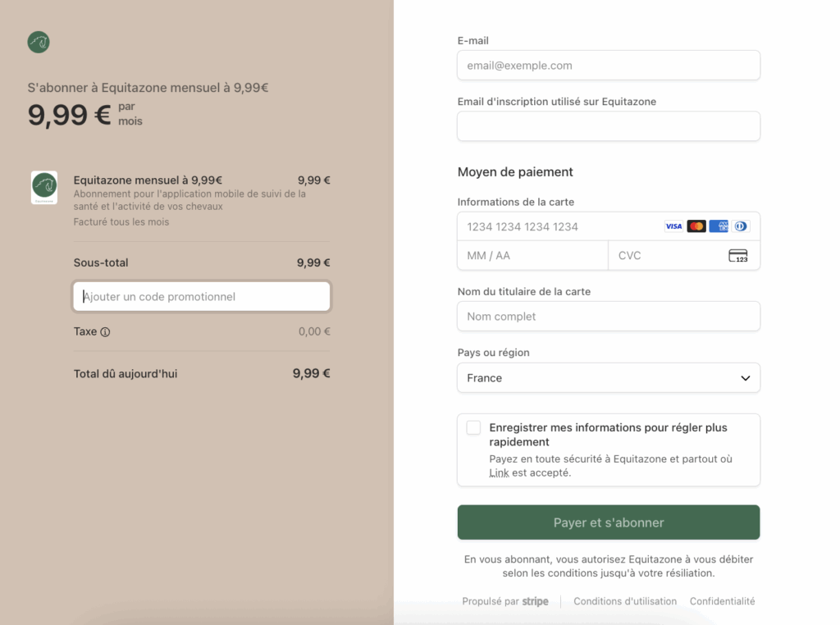Click the 0,00 € tax value
This screenshot has width=840, height=625.
click(x=314, y=331)
